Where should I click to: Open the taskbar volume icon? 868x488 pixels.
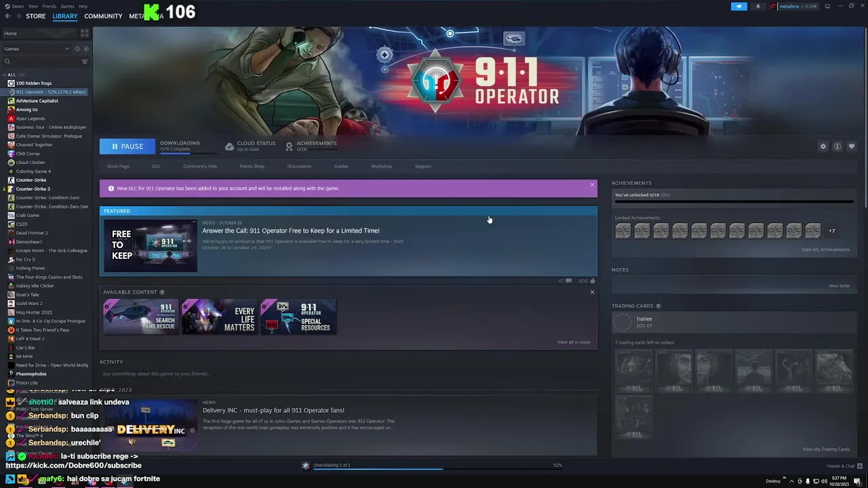824,481
